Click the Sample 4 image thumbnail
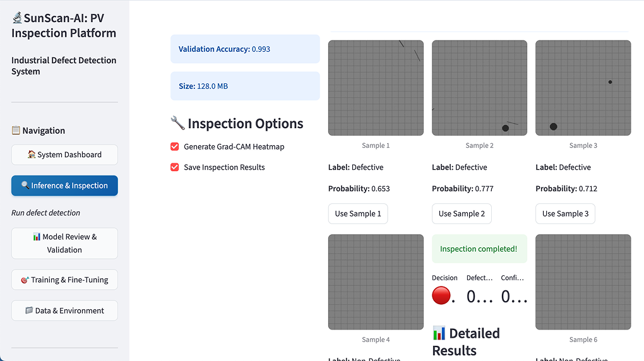644x361 pixels. tap(376, 282)
